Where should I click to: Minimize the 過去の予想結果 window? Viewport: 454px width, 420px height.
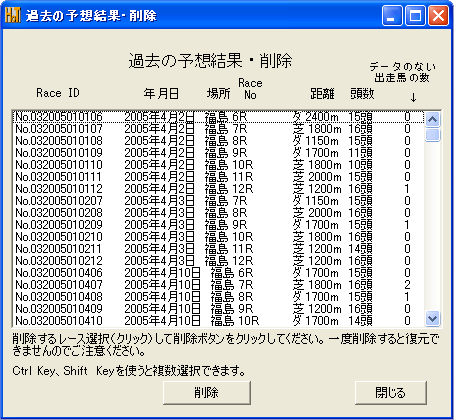click(x=392, y=15)
